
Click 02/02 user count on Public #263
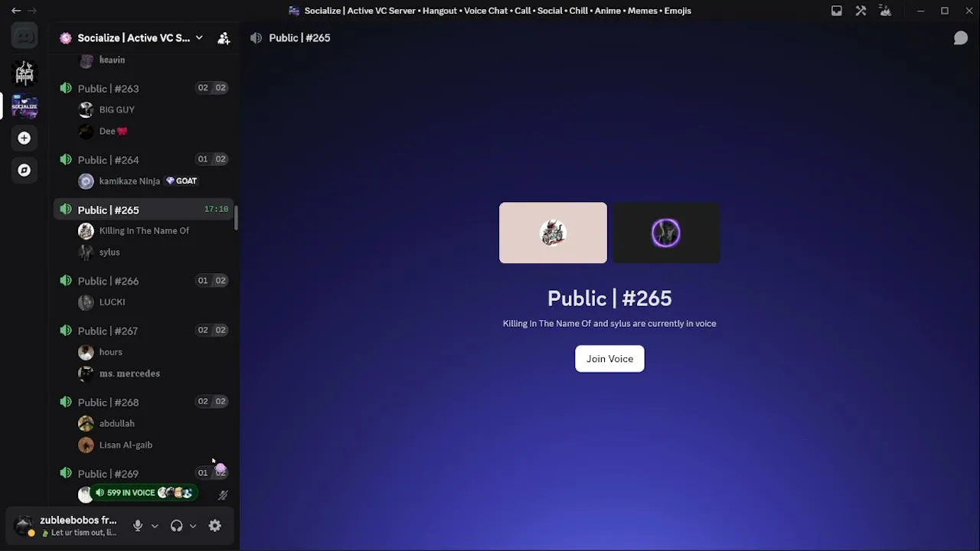coord(211,88)
